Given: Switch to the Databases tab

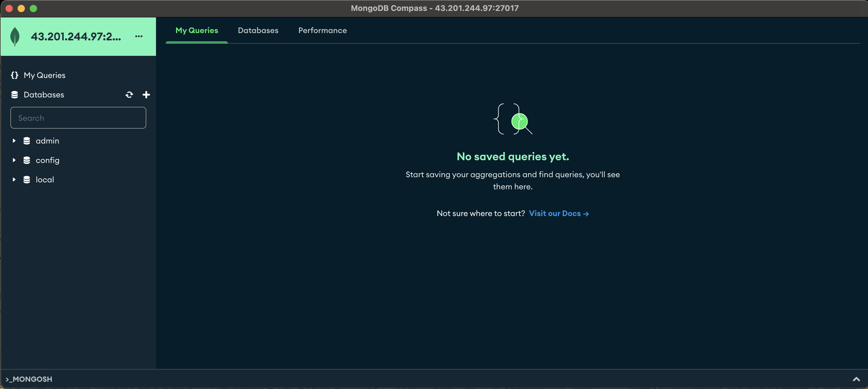Looking at the screenshot, I should point(258,30).
